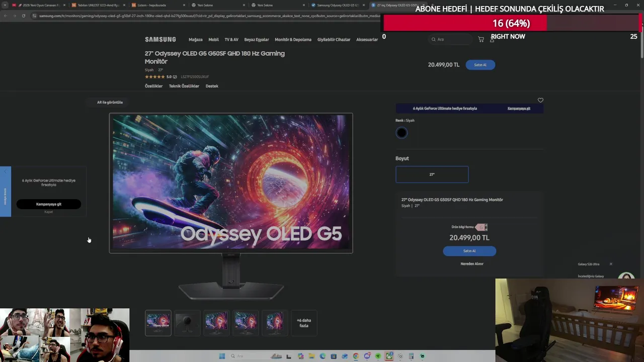This screenshot has height=362, width=644.
Task: Open Microsoft Edge from the taskbar
Action: [x=323, y=356]
